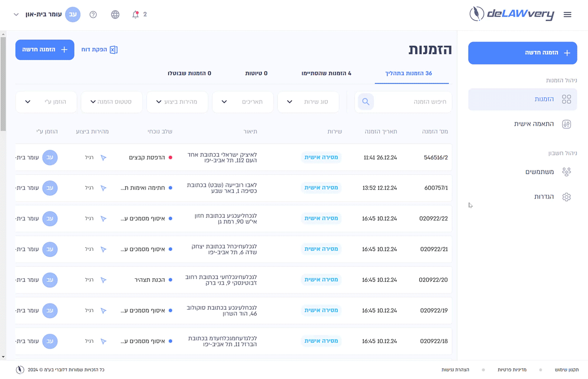Open הגדרות settings gear in sidebar
The height and width of the screenshot is (379, 588).
(566, 197)
